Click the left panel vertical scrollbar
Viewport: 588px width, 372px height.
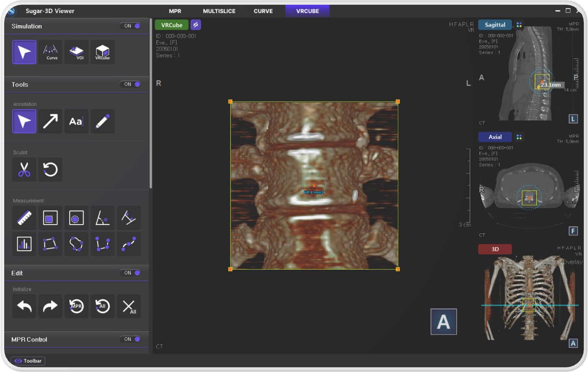(151, 103)
